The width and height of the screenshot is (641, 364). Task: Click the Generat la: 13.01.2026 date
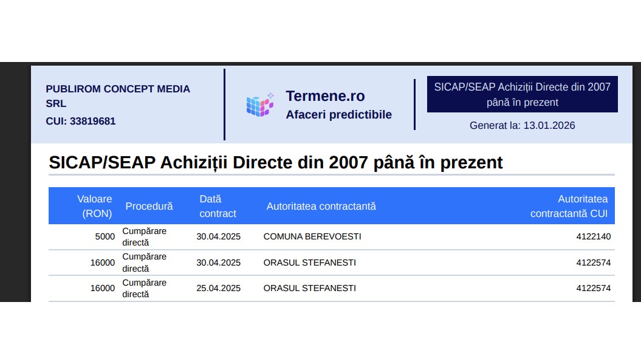point(522,126)
